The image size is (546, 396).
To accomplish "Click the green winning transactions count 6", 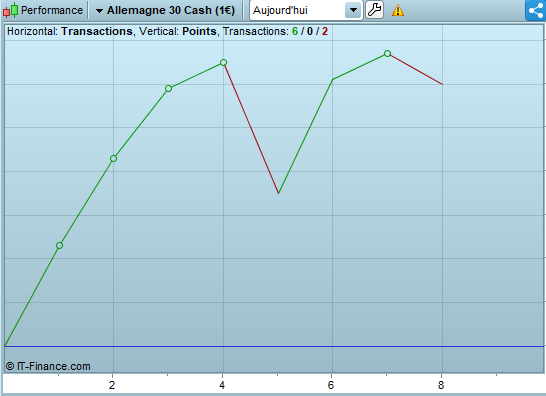I will click(x=295, y=31).
